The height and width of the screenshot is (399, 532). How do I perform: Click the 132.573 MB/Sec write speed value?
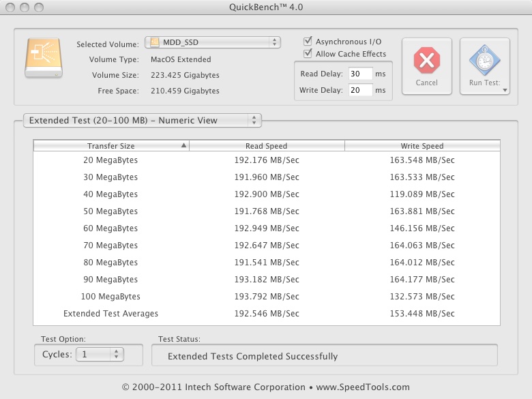pyautogui.click(x=422, y=296)
